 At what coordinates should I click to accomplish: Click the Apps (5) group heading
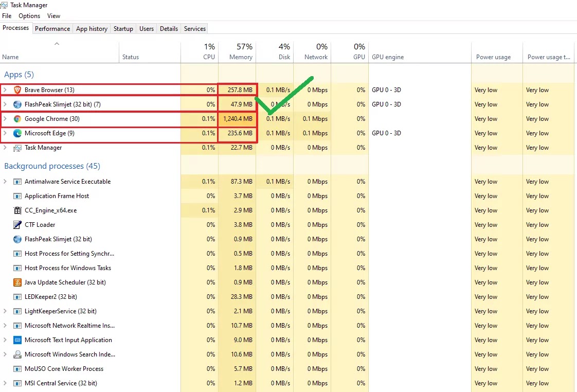19,75
